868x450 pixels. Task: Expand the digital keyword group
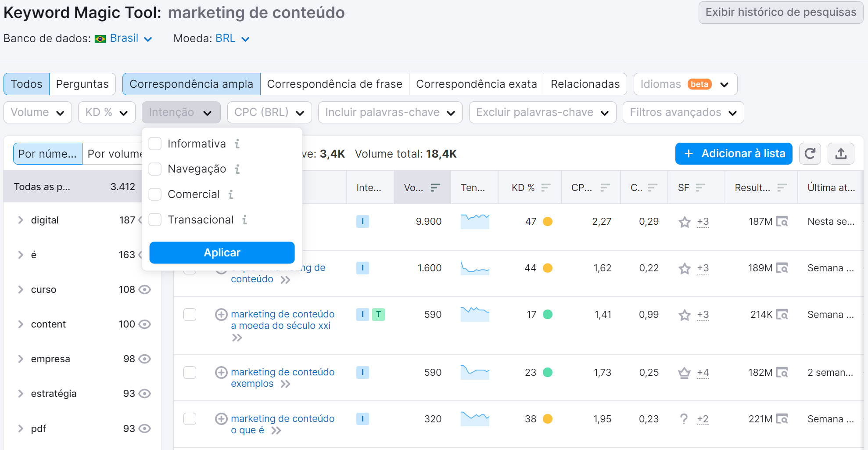[x=20, y=220]
